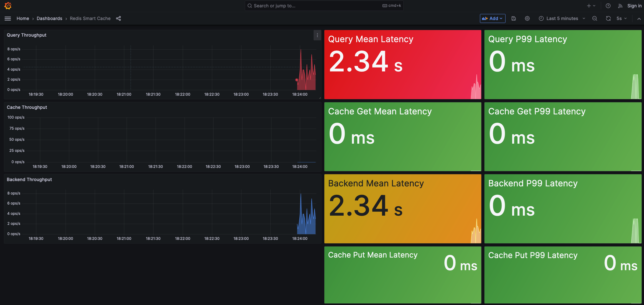Open Query Throughput panel three-dot menu
This screenshot has width=644, height=305.
pyautogui.click(x=317, y=35)
